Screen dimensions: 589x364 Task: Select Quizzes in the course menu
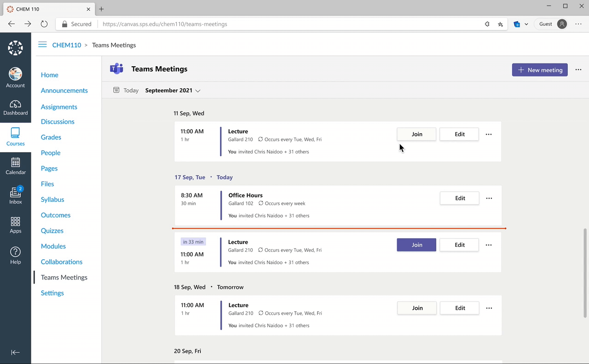pos(52,231)
